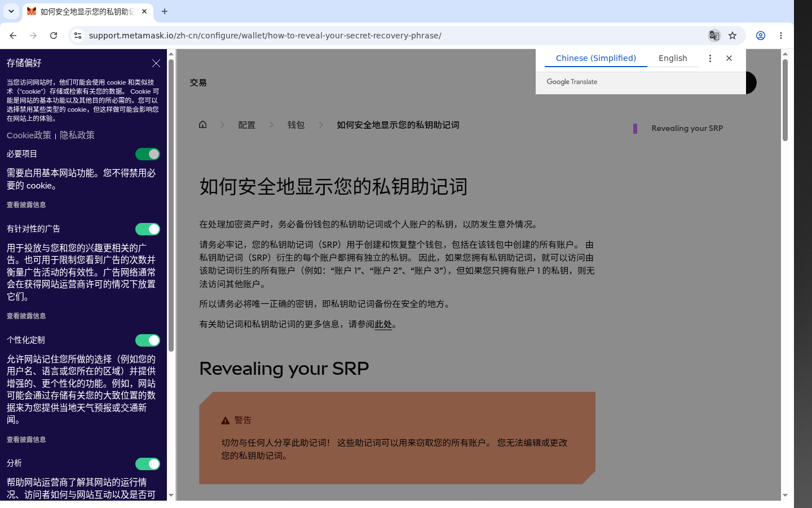812x508 pixels.
Task: Reload the current page
Action: coord(54,36)
